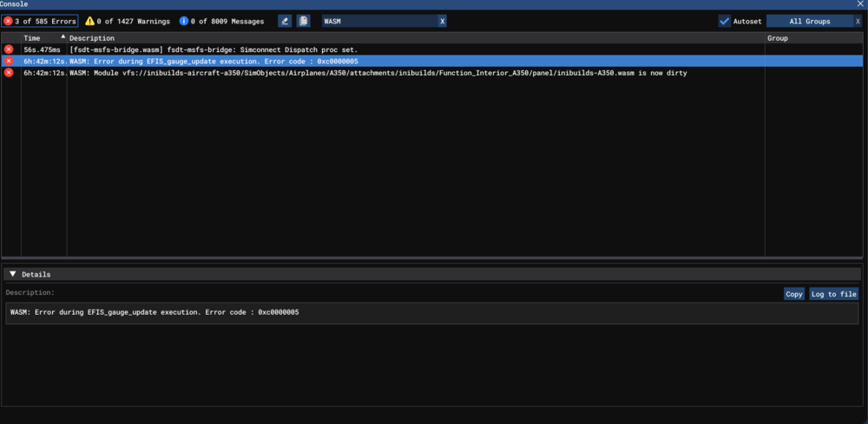868x424 pixels.
Task: Clear the All Groups filter with X
Action: click(858, 21)
